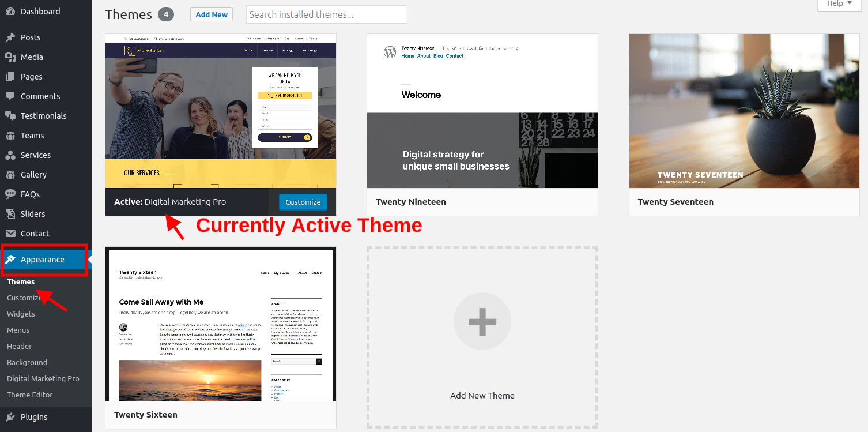Open Twenty Nineteen theme screenshot
The width and height of the screenshot is (868, 432).
[x=482, y=111]
